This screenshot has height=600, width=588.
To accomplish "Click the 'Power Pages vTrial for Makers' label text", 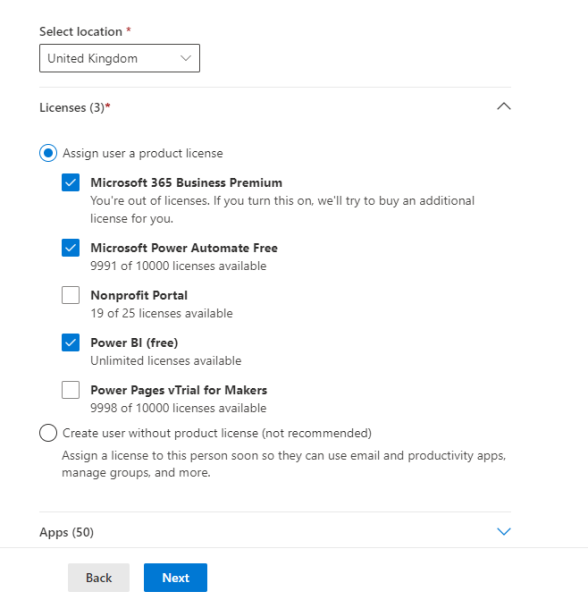I will 179,390.
